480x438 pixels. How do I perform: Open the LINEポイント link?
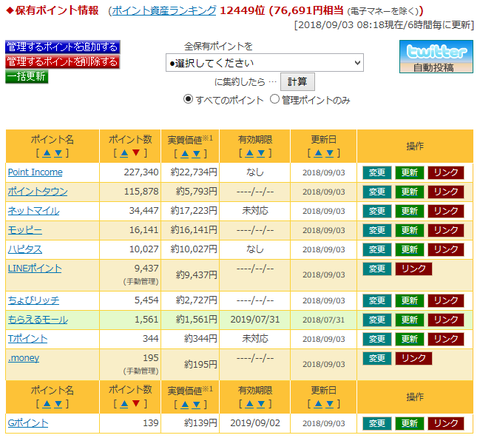[35, 268]
